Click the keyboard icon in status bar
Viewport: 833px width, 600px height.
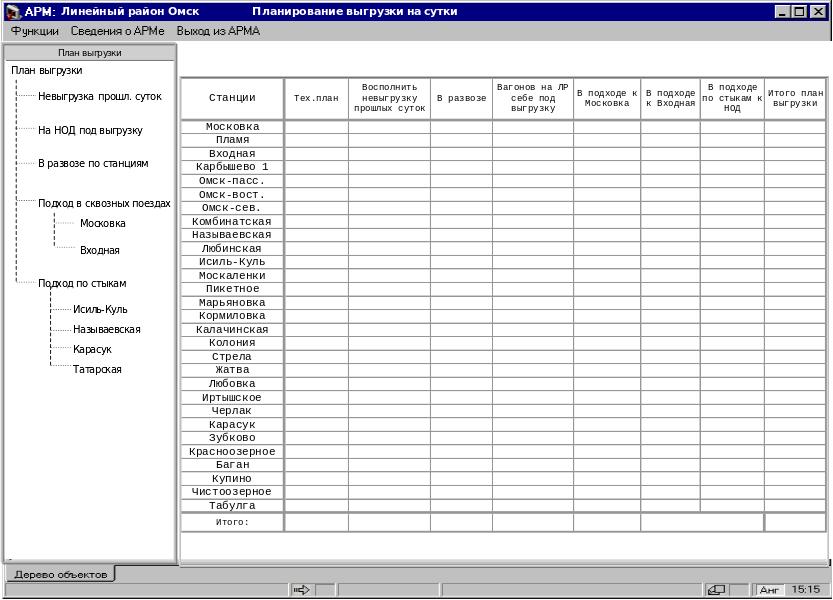tap(716, 589)
